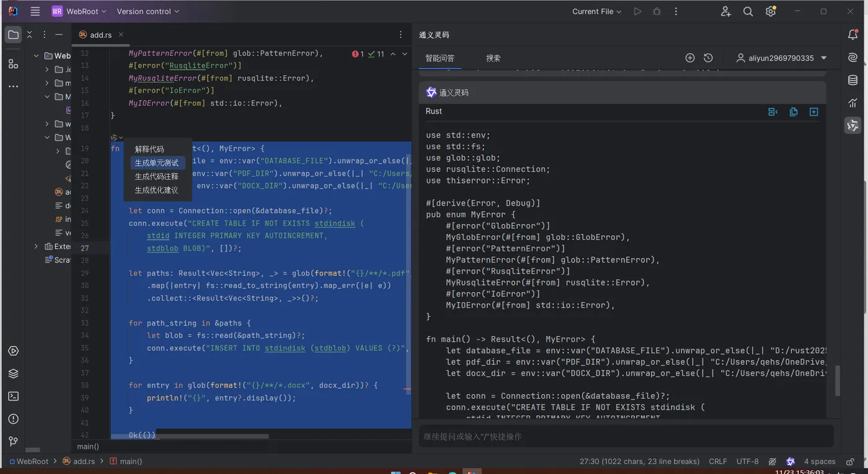Open Code With Me add-user icon

pyautogui.click(x=726, y=11)
